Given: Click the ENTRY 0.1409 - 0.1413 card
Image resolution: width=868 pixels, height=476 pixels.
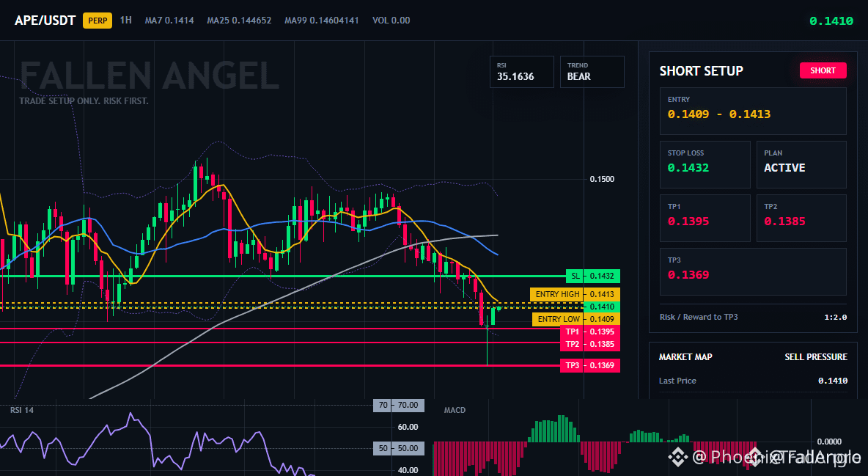Looking at the screenshot, I should click(753, 111).
